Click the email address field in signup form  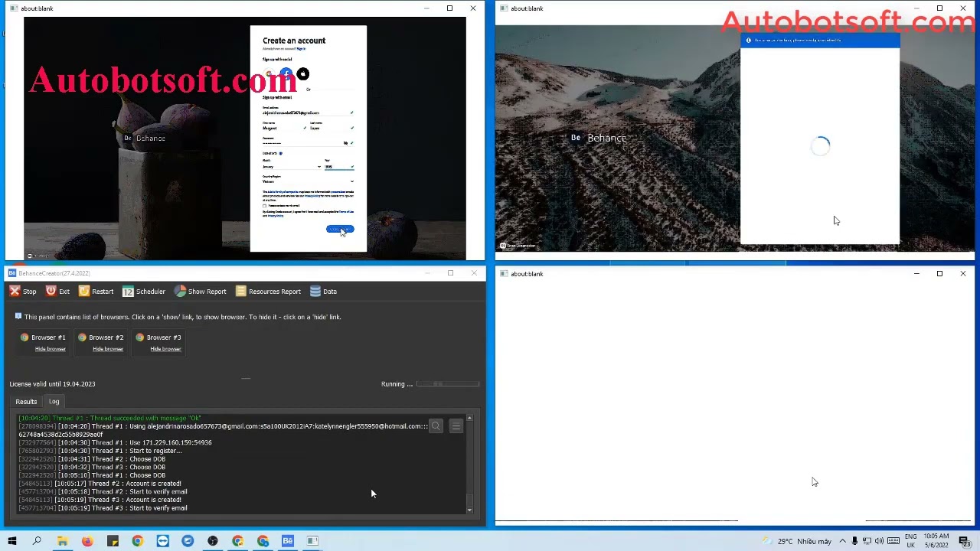pyautogui.click(x=308, y=112)
